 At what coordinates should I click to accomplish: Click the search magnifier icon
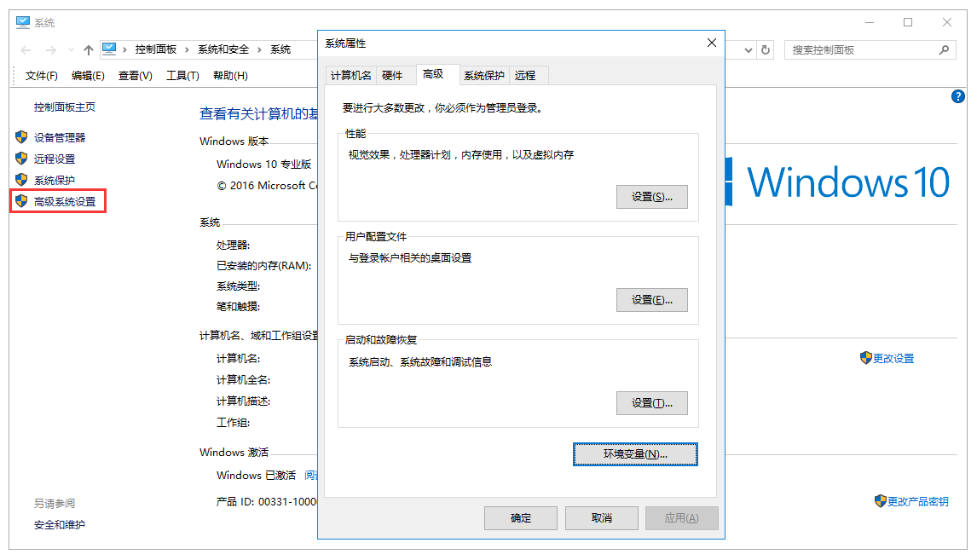(944, 49)
